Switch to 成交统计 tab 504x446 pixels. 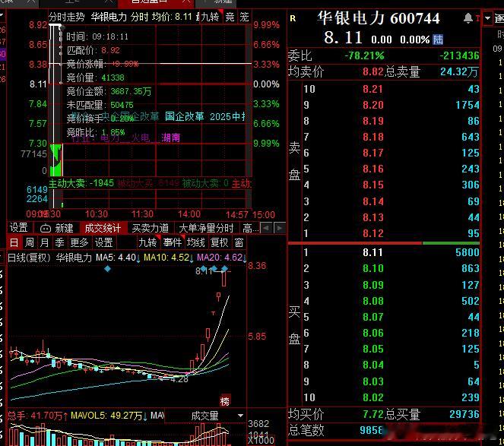coord(103,228)
